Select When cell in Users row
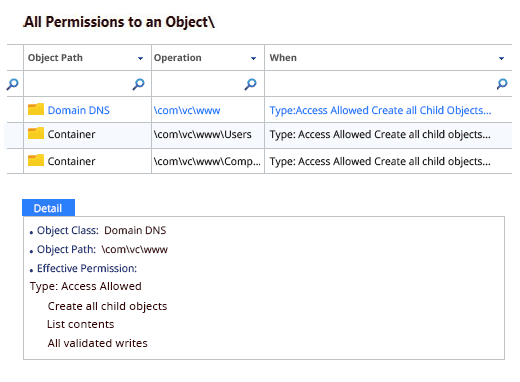 [x=388, y=135]
